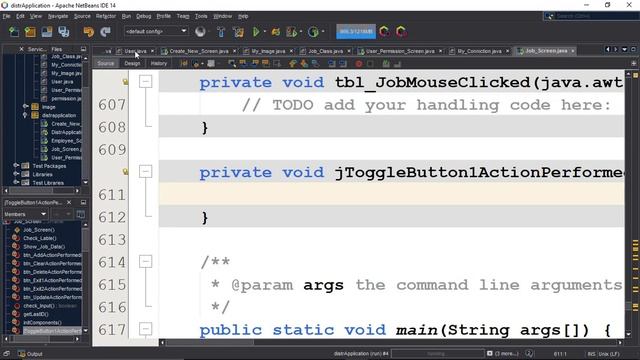Collapse fold for tbl_JobMouseClicked method

[145, 82]
